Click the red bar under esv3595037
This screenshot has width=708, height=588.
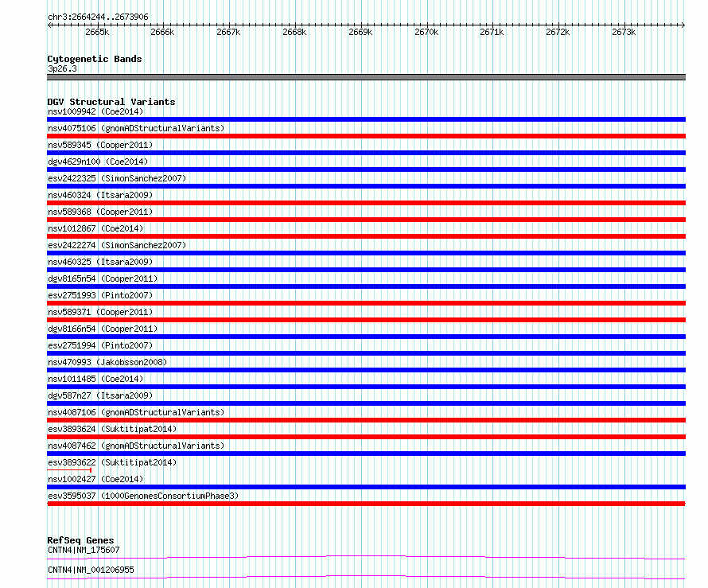click(x=366, y=504)
